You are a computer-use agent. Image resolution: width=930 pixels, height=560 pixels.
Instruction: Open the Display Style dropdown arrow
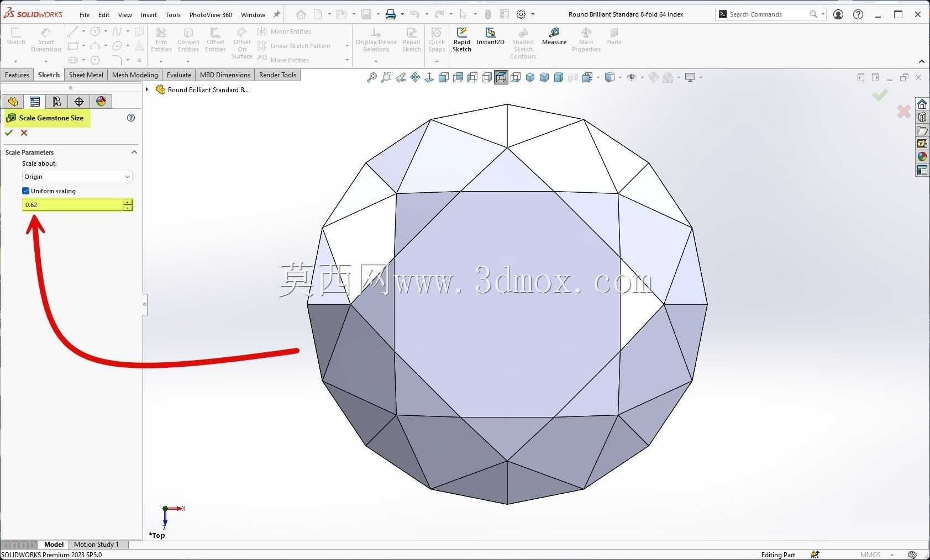(x=620, y=77)
